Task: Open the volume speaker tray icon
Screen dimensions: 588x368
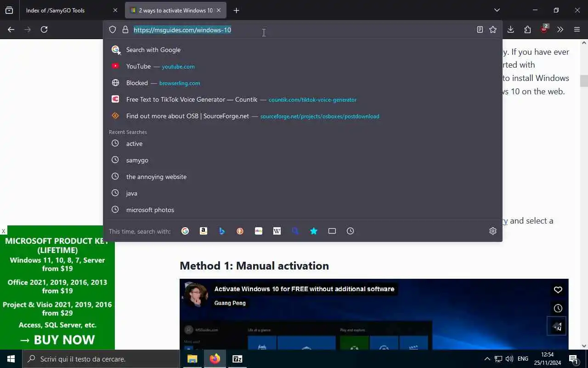Action: [x=509, y=359]
